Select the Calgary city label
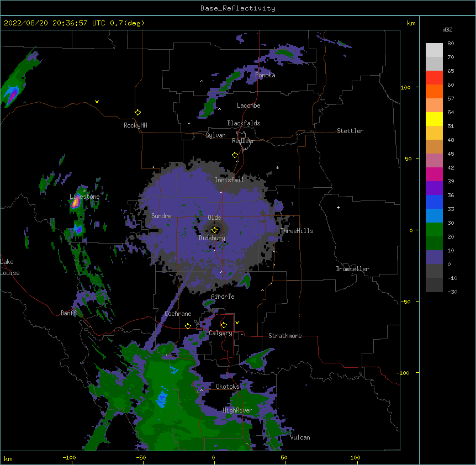 click(220, 333)
